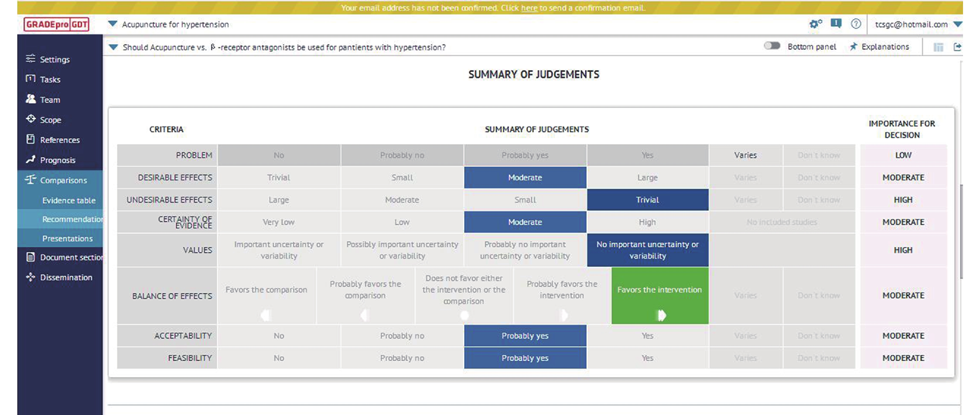Select Probably favors the comparison radio marker
Viewport: 980px width, 415px height.
364,315
